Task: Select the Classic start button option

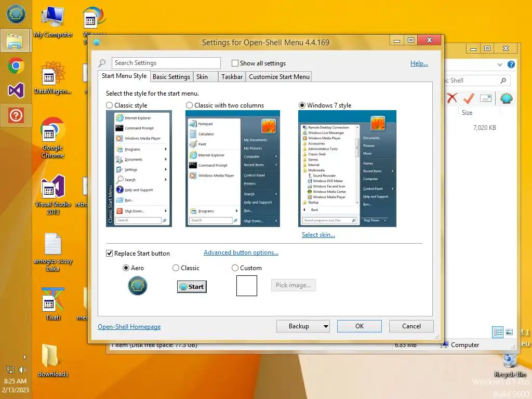Action: 176,268
